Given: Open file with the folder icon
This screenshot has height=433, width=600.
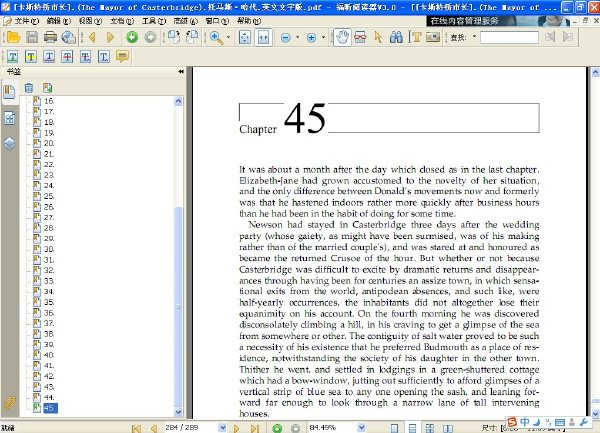Looking at the screenshot, I should (x=13, y=37).
